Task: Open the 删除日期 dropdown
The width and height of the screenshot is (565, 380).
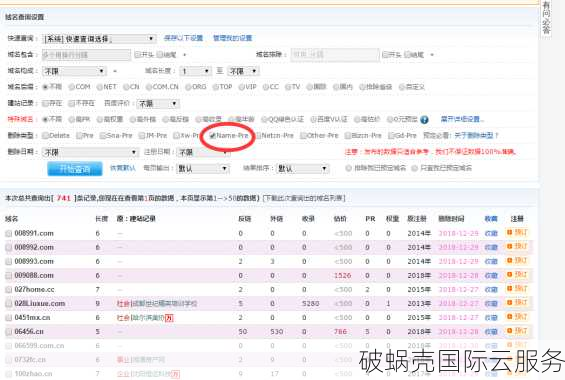Action: 90,152
